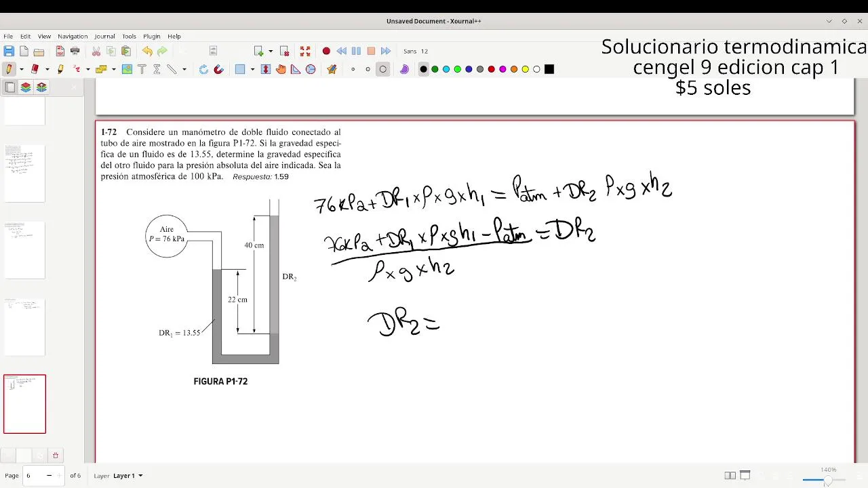
Task: Cut selection with the scissors icon
Action: pyautogui.click(x=96, y=51)
